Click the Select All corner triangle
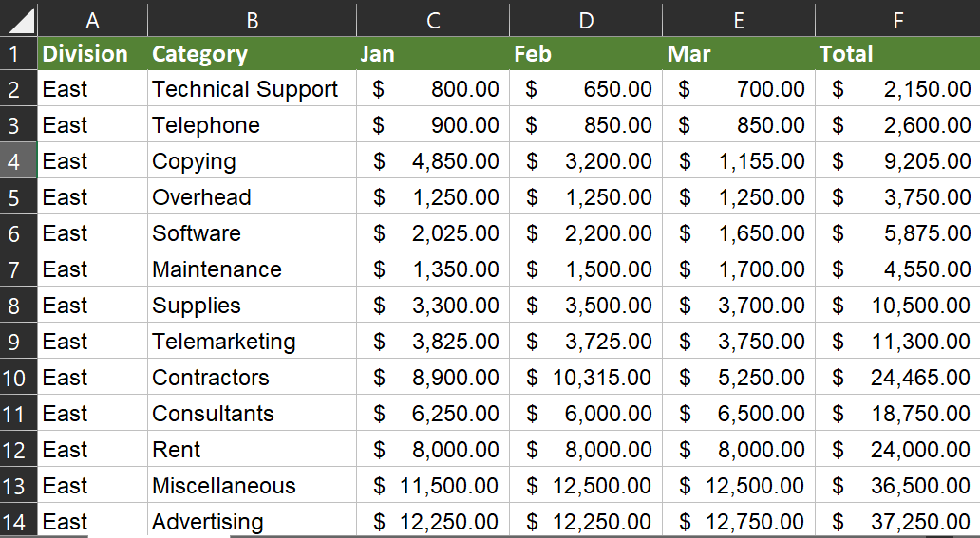The height and width of the screenshot is (538, 980). coord(19,19)
